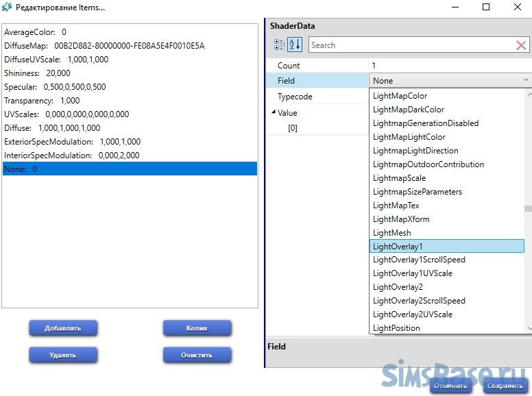Click the Копия button
532x396 pixels.
pyautogui.click(x=197, y=328)
